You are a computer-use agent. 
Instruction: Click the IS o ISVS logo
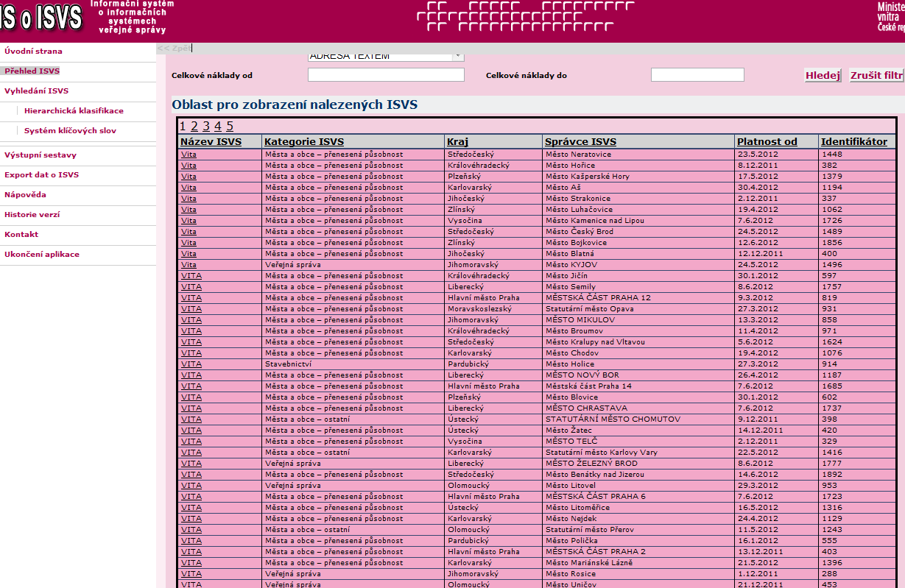[x=41, y=18]
